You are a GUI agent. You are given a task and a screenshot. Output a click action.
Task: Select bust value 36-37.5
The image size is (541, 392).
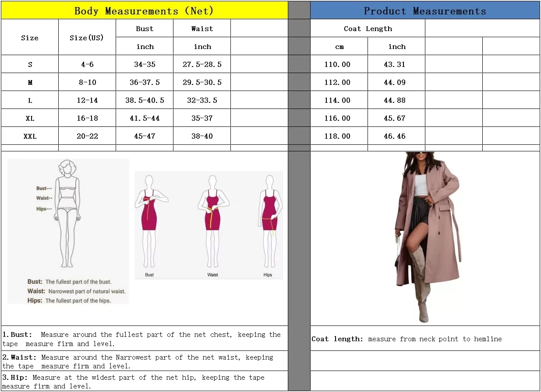coord(145,82)
